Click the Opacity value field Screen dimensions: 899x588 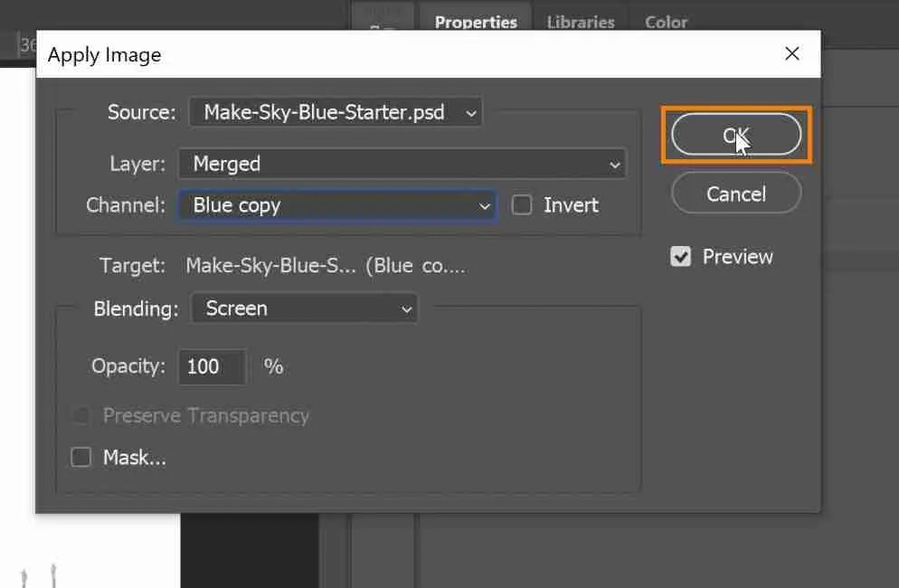212,366
